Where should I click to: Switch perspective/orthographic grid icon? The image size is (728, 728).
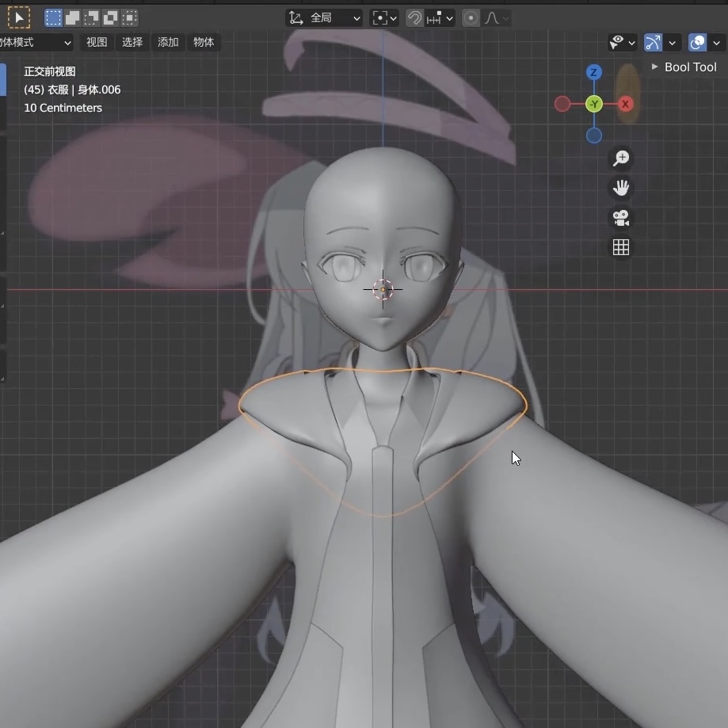click(621, 247)
